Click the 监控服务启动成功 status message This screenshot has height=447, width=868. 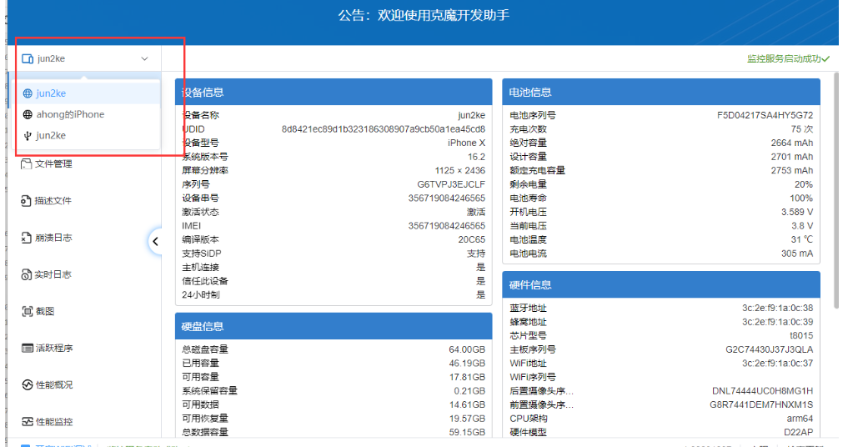coord(783,58)
